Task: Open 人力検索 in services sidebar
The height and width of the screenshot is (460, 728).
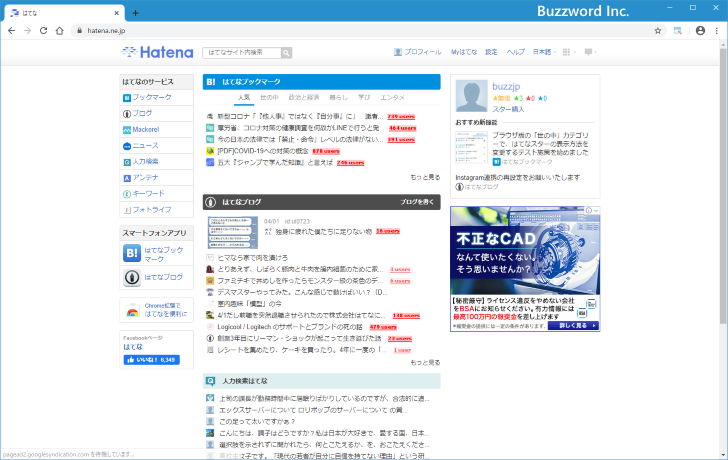Action: click(x=156, y=162)
